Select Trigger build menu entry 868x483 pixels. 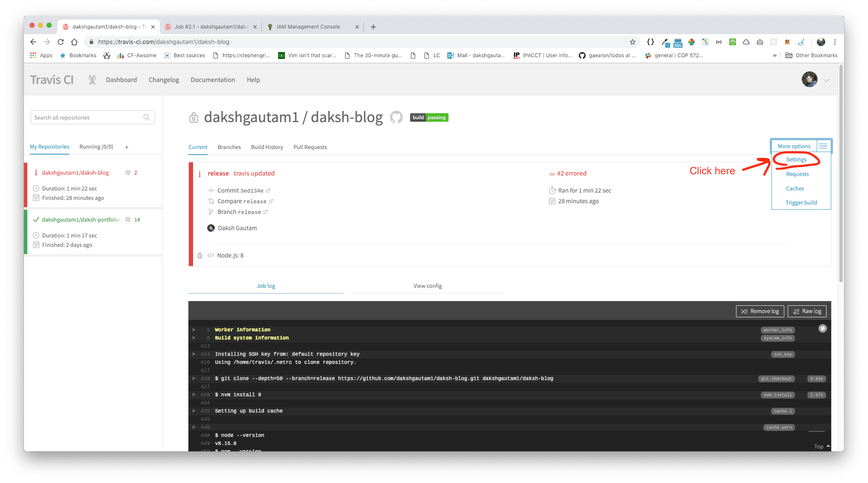click(801, 203)
